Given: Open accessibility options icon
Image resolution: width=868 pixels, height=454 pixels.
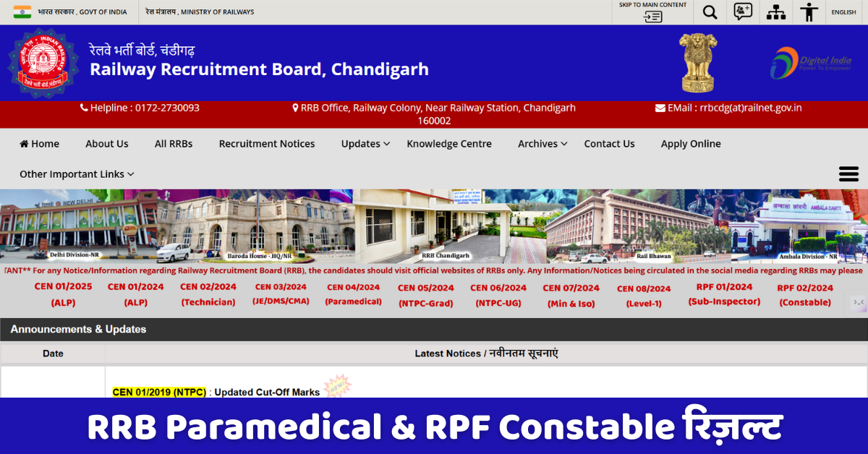Looking at the screenshot, I should (809, 12).
